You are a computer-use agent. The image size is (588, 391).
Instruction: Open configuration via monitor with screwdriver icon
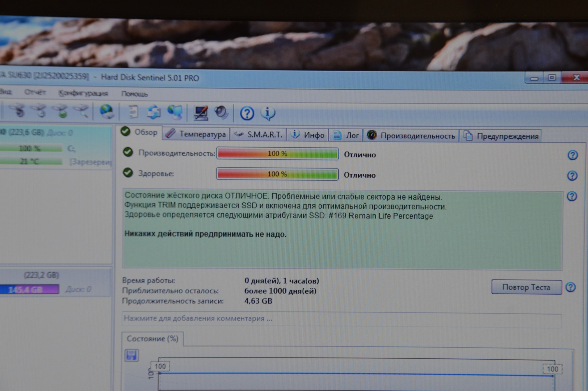(201, 113)
